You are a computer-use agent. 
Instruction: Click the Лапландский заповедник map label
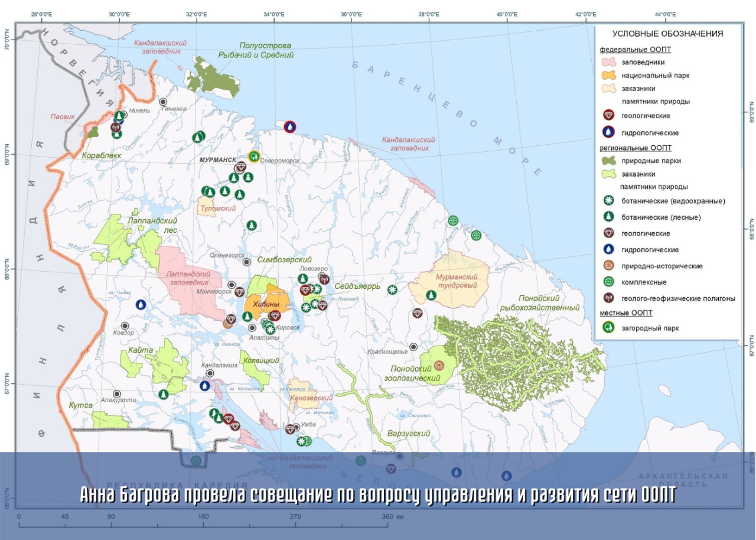(x=188, y=278)
